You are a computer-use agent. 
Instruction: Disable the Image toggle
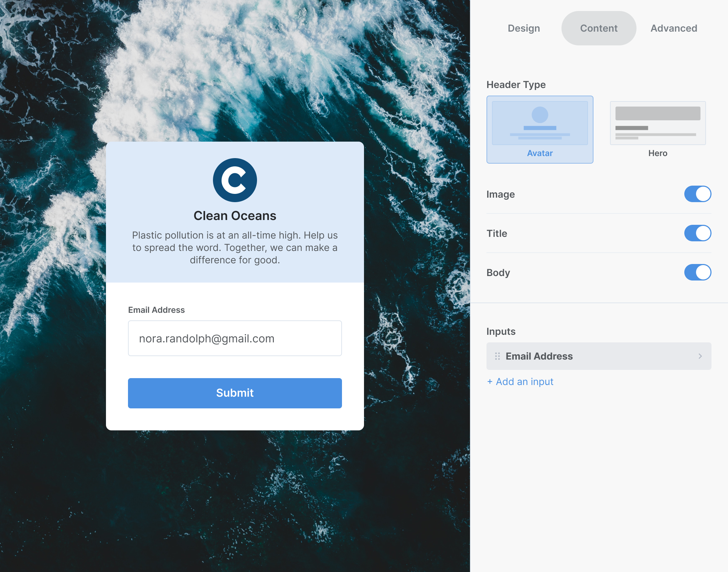[x=698, y=194]
